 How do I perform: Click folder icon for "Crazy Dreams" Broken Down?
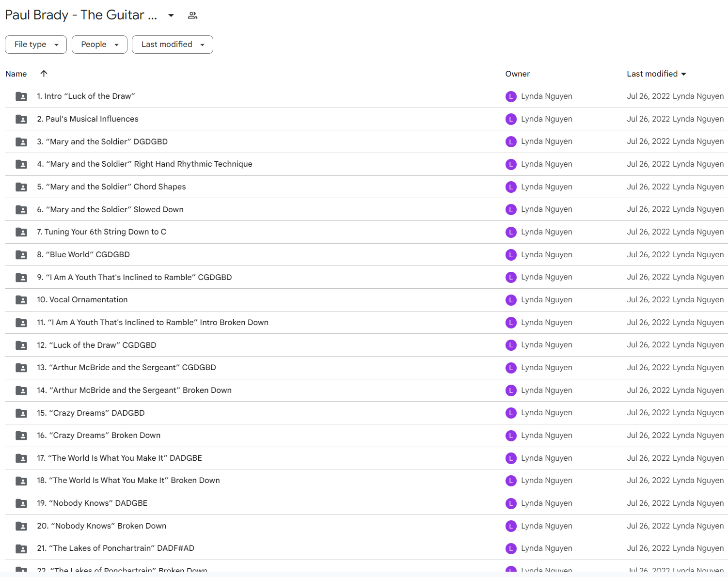(x=21, y=436)
